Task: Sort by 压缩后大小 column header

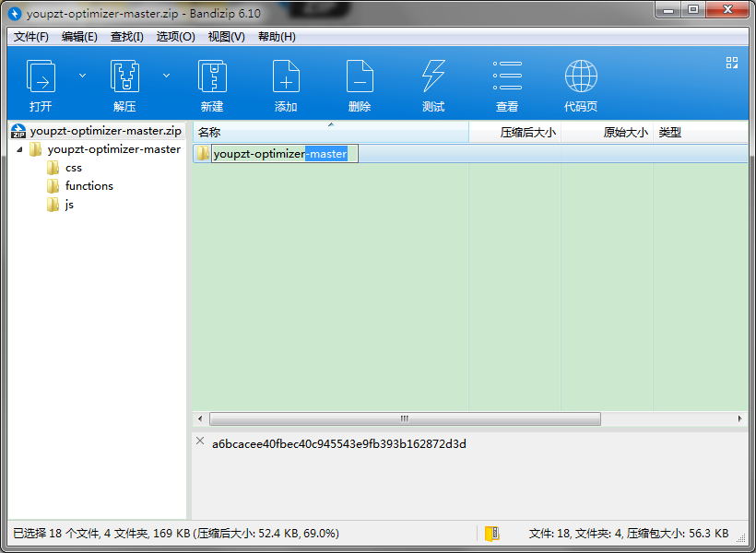Action: coord(515,132)
